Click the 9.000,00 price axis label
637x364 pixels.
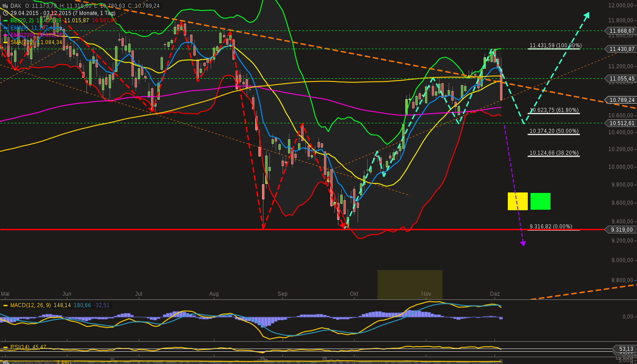point(623,260)
